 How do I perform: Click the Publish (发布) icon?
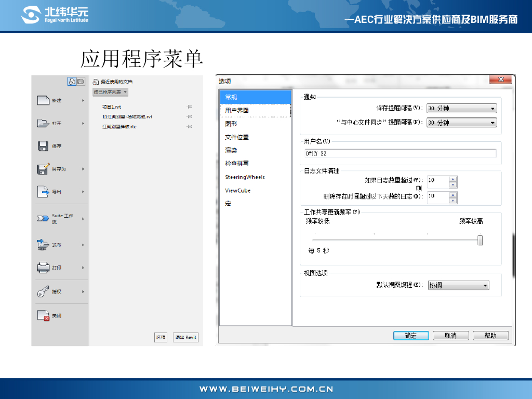coord(43,245)
